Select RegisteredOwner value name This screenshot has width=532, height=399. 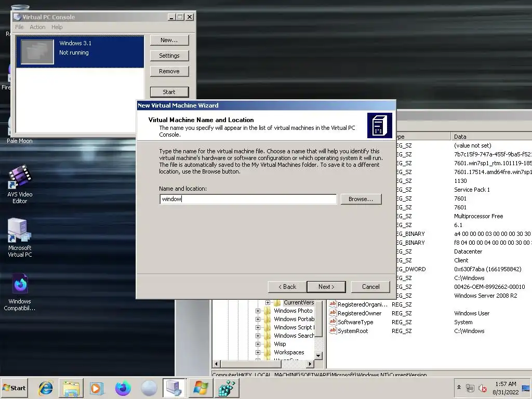360,313
